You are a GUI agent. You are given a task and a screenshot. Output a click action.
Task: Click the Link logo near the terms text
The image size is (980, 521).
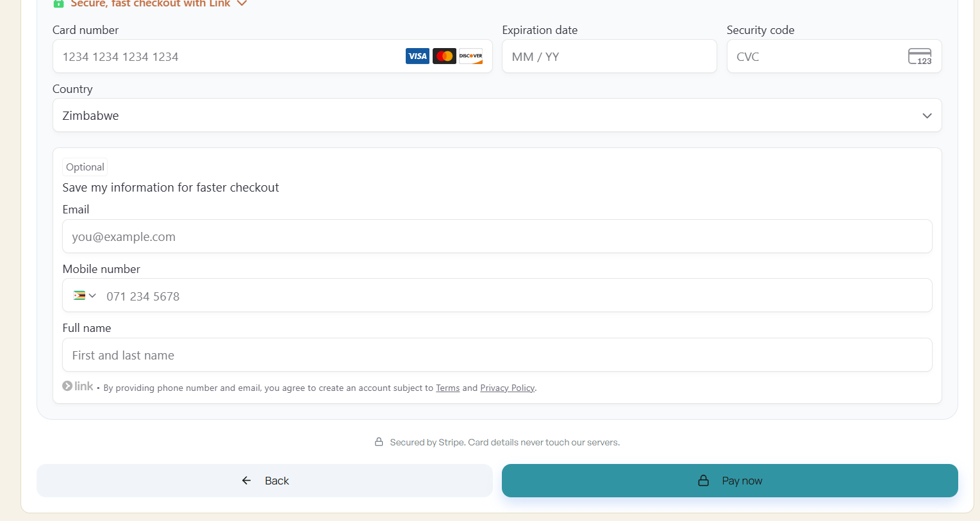click(x=78, y=386)
